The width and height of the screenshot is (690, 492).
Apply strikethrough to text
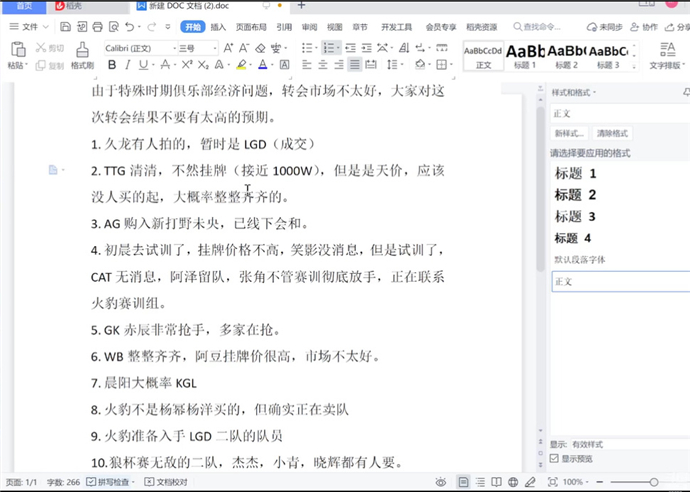pos(165,65)
